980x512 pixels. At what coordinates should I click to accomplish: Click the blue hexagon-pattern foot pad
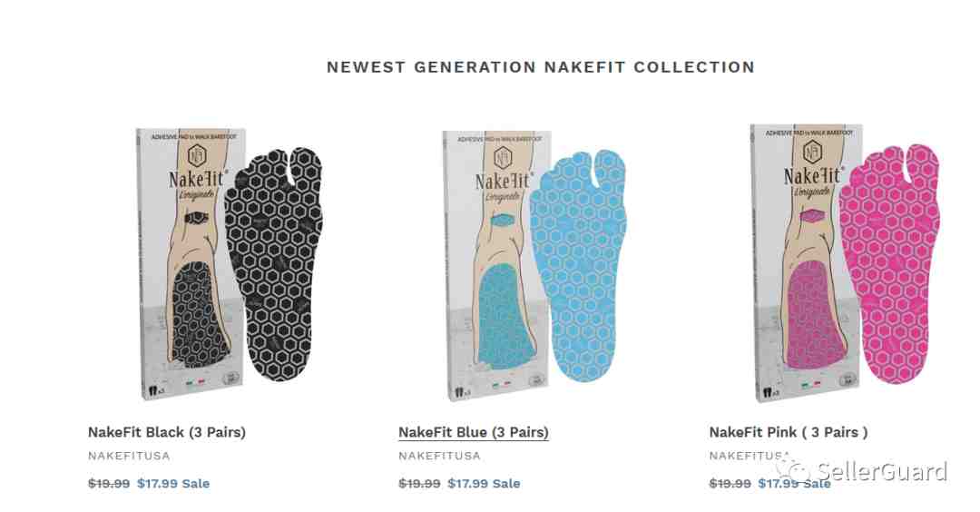[x=579, y=266]
